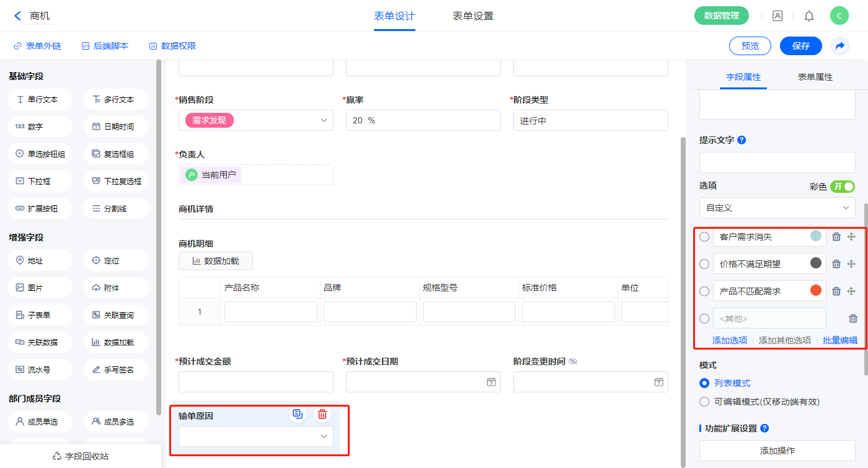
Task: Open the 输单原因 dropdown field
Action: [255, 436]
